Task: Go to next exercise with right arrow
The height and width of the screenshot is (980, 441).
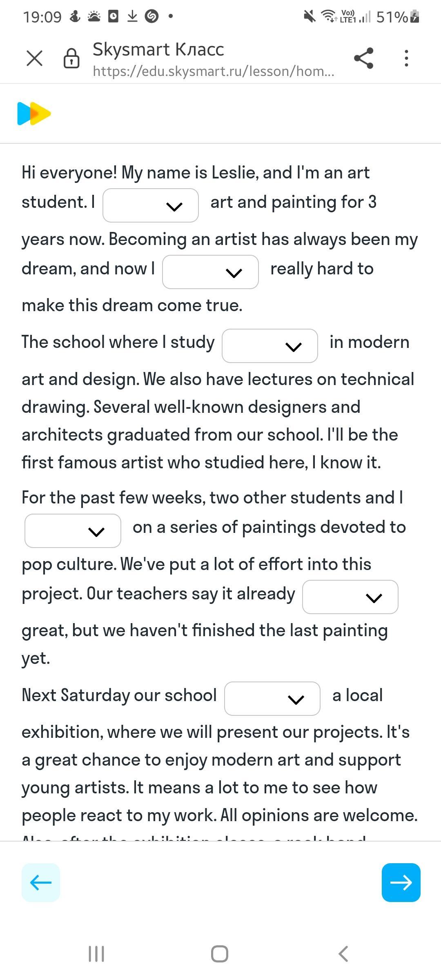Action: (401, 882)
